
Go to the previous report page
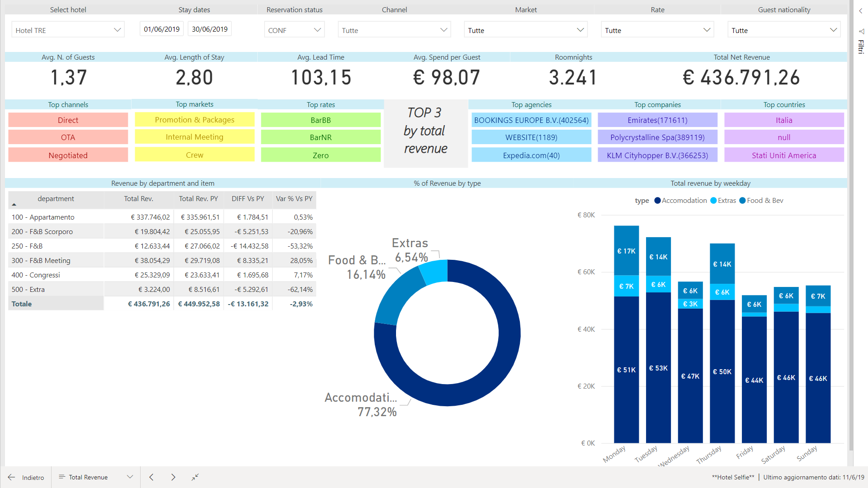click(x=151, y=477)
